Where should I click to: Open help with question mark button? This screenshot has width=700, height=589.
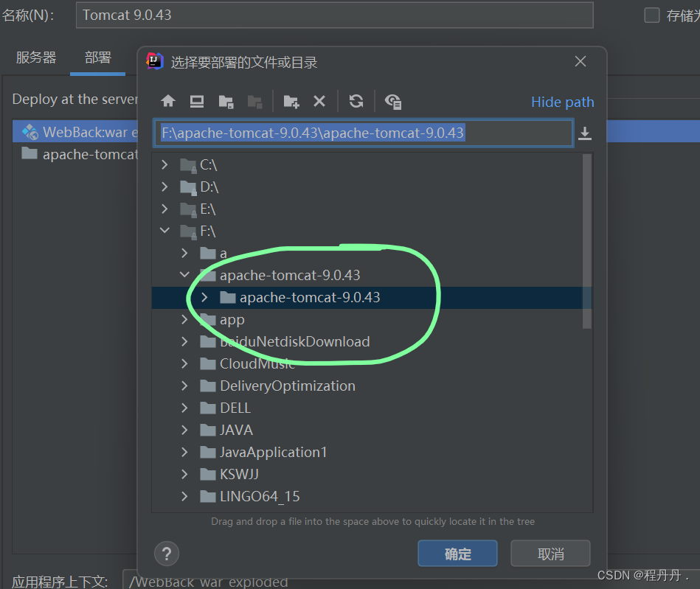(x=167, y=554)
